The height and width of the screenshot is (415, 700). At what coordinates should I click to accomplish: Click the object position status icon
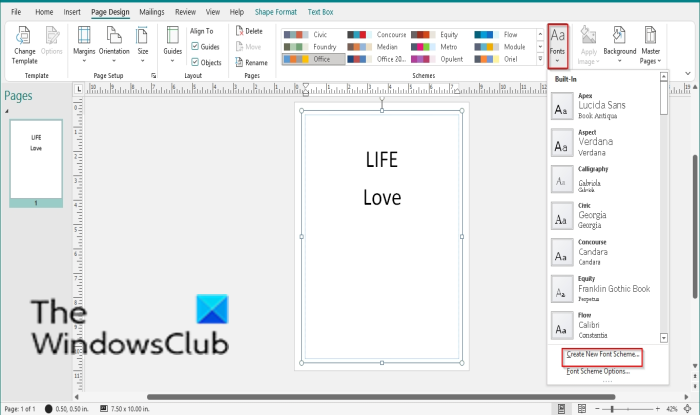click(x=49, y=409)
